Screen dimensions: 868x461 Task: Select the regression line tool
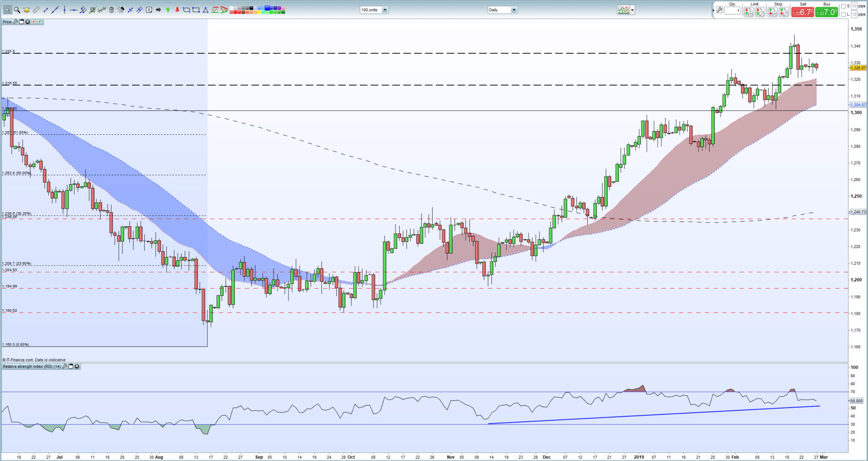[x=102, y=10]
